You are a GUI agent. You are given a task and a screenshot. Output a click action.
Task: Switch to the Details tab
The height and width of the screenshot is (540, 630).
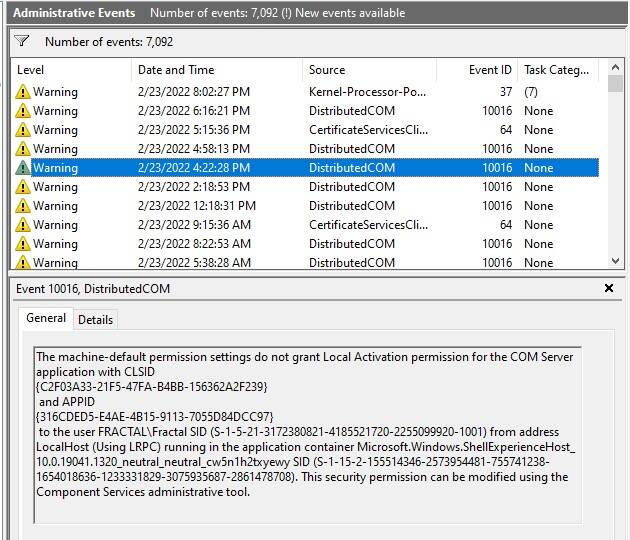click(95, 319)
